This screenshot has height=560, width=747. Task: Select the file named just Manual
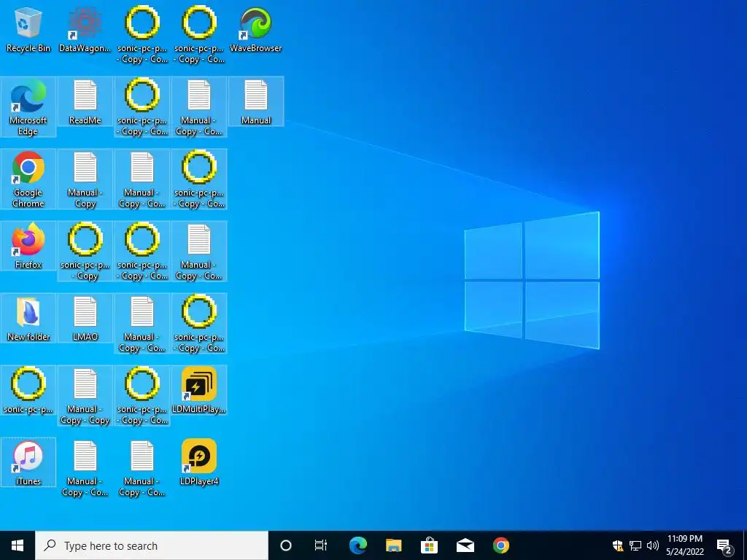tap(256, 102)
